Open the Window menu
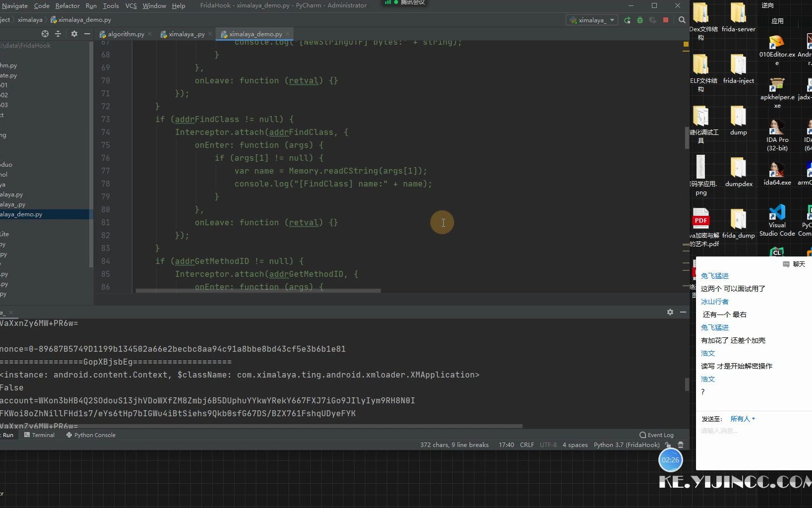812x508 pixels. (x=154, y=5)
